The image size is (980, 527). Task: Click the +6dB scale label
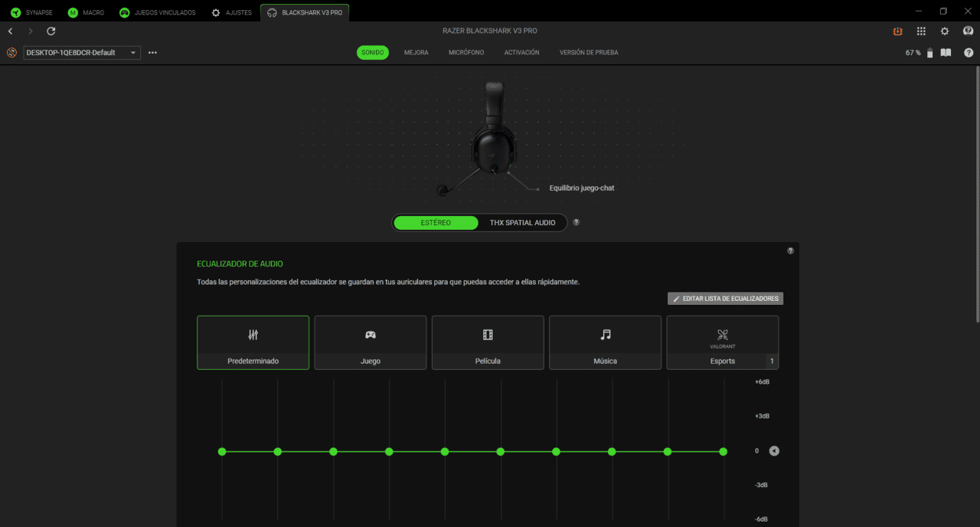tap(762, 381)
